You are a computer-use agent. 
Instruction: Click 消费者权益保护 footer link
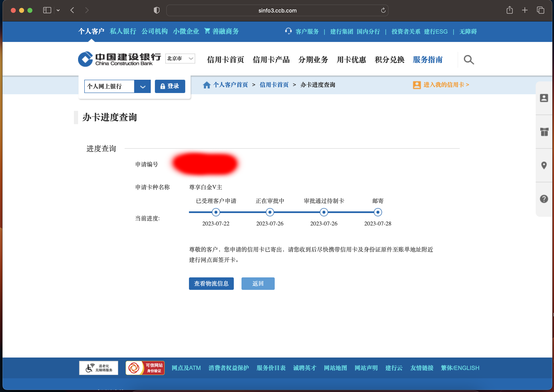click(229, 368)
